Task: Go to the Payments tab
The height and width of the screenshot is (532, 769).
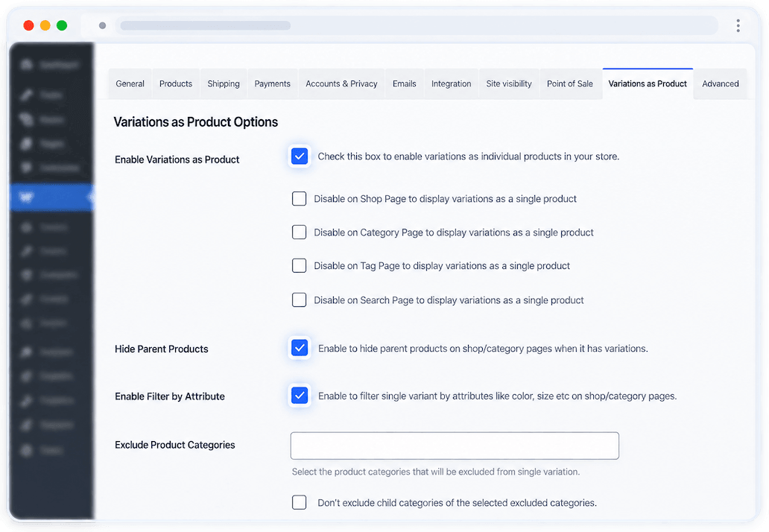Action: tap(272, 84)
